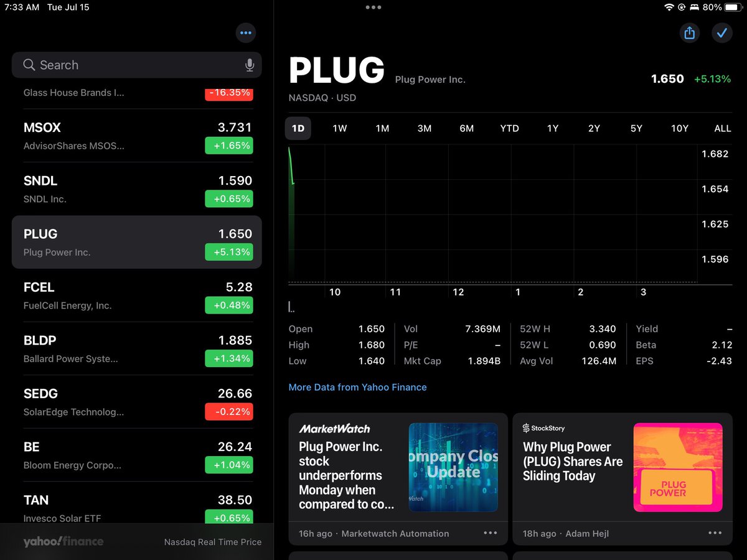Tap the share icon for PLUG
747x560 pixels.
pyautogui.click(x=689, y=33)
